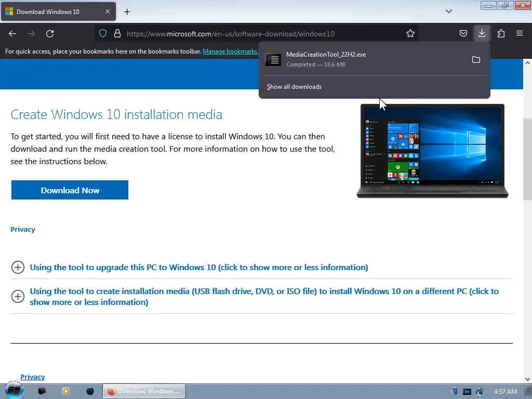
Task: Close the Download Windows 10 tab
Action: pos(107,11)
